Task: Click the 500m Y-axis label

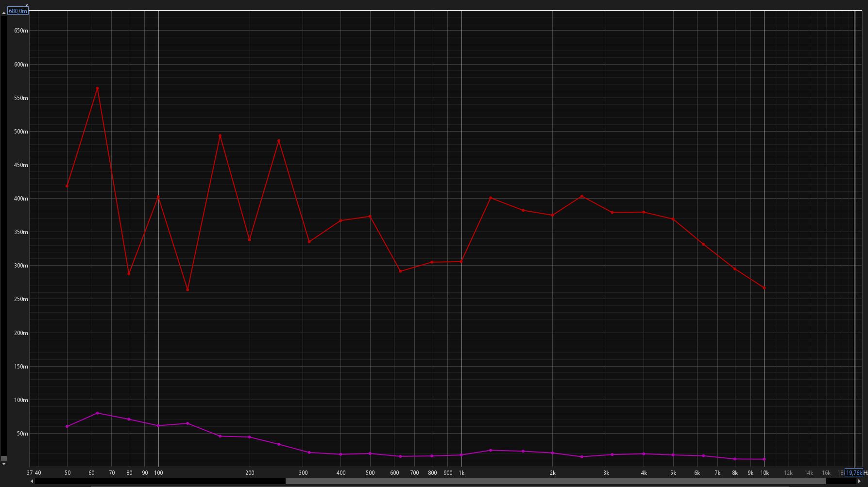Action: click(x=21, y=132)
